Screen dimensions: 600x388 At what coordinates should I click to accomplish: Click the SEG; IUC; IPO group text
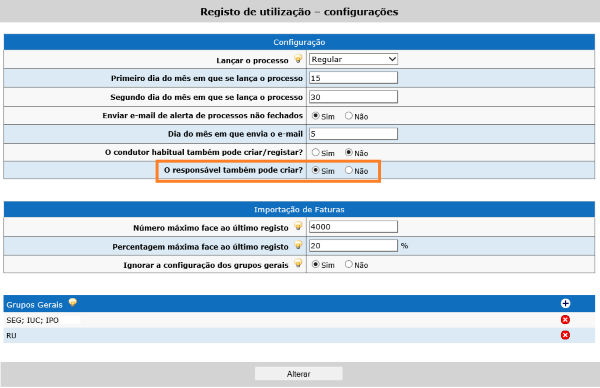(x=33, y=320)
